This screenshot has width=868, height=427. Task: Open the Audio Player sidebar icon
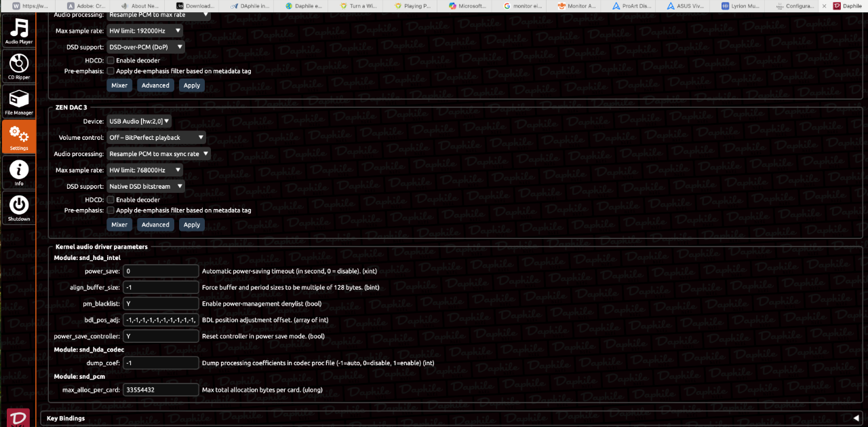(18, 31)
